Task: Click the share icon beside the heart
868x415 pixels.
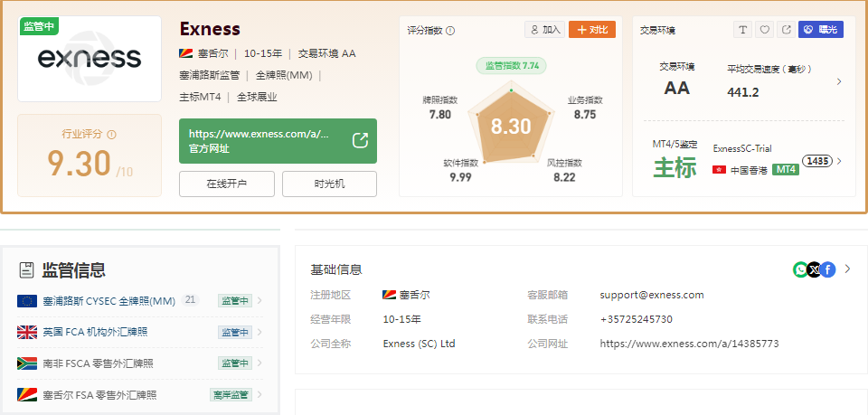Action: [x=786, y=30]
